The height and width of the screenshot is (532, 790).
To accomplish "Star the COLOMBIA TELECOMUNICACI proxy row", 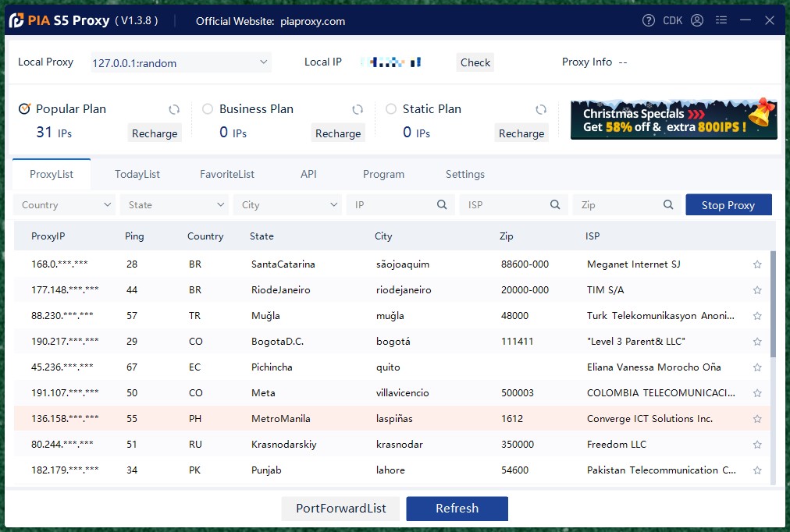I will point(757,393).
